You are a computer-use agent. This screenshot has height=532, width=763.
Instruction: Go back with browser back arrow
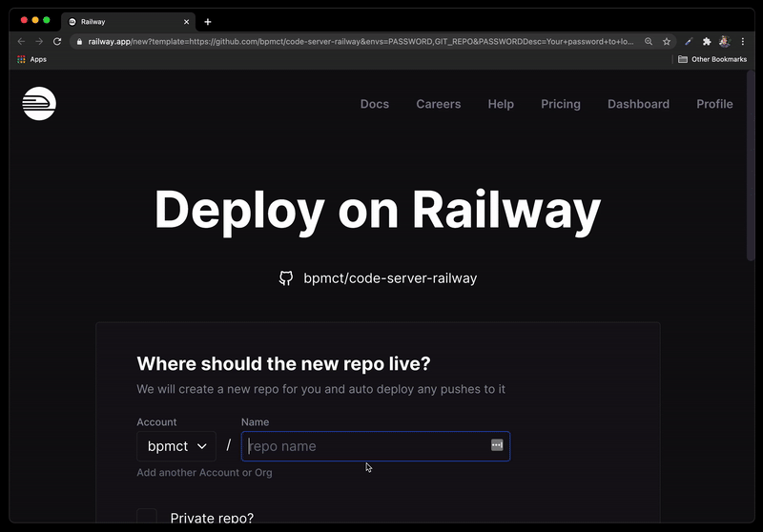click(21, 41)
